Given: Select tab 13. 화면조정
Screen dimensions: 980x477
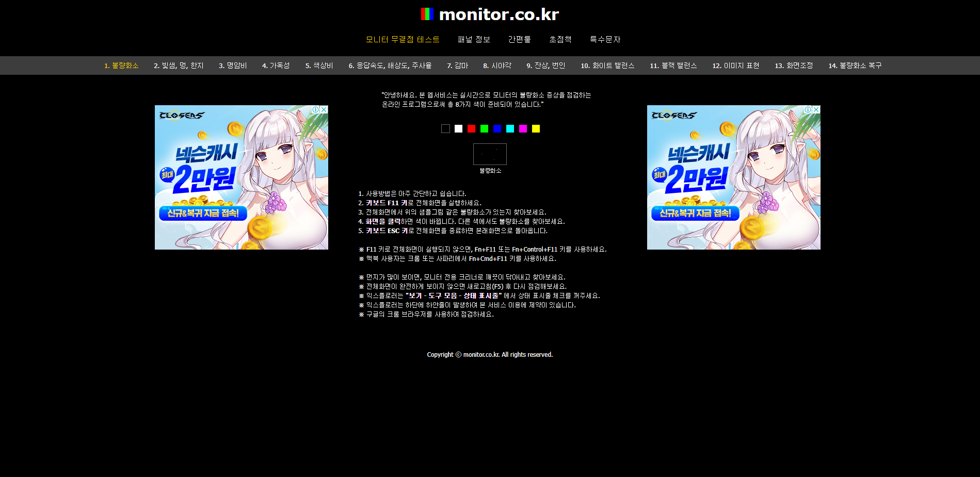Looking at the screenshot, I should coord(794,65).
